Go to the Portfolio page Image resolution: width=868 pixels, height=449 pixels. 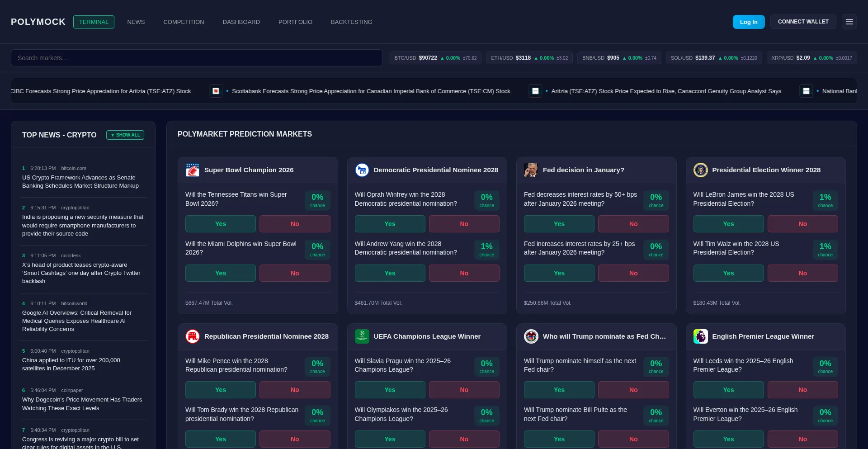point(295,22)
